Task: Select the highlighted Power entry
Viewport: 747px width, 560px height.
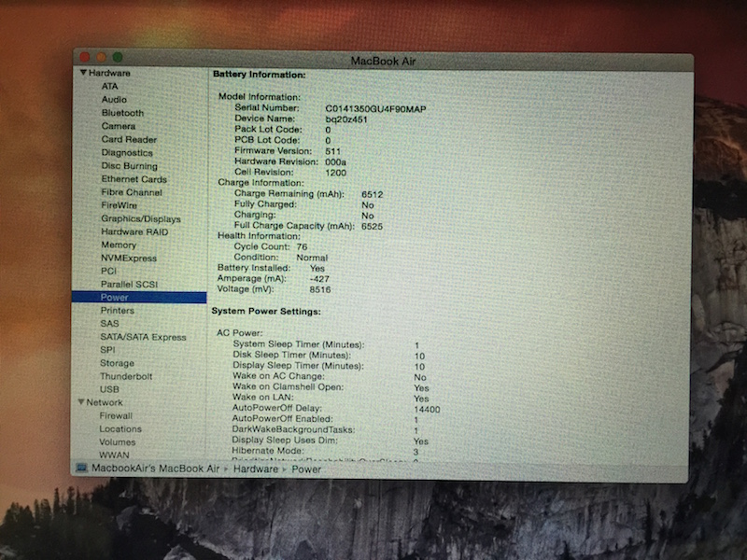Action: click(139, 297)
